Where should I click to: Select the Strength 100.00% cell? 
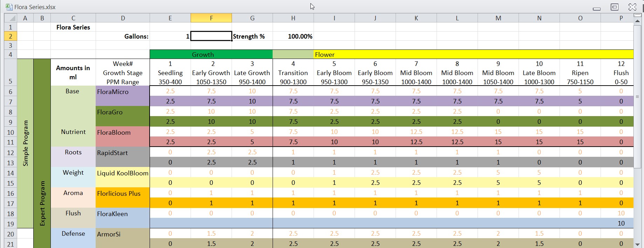coord(293,36)
